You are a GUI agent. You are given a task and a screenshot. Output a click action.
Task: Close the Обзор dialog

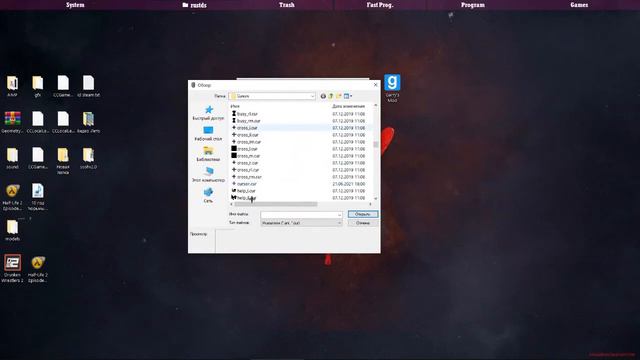(x=376, y=85)
